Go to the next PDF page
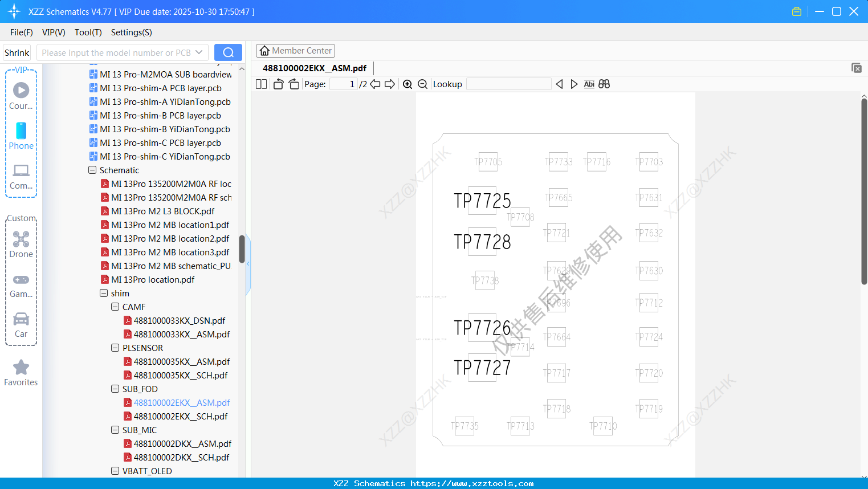 390,84
